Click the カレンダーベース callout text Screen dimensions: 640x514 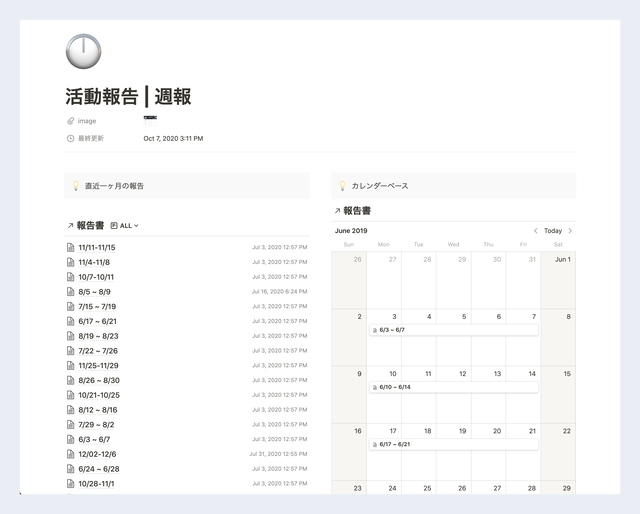[380, 186]
